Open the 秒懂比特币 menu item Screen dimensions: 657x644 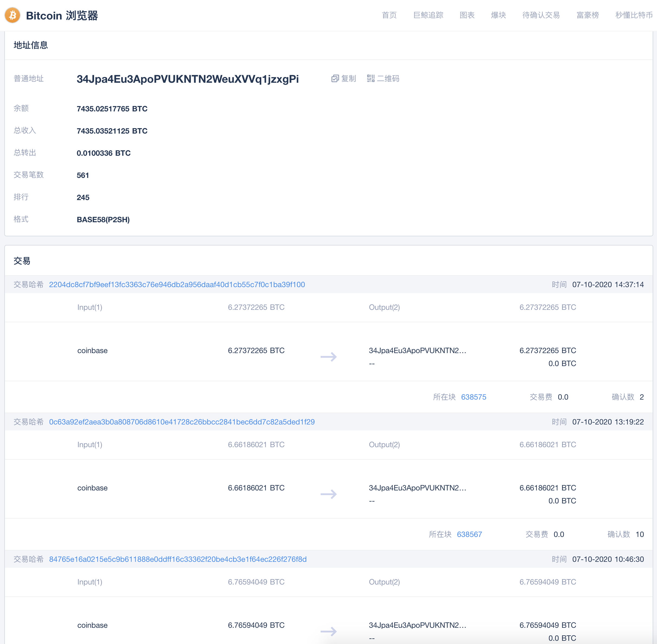coord(634,15)
